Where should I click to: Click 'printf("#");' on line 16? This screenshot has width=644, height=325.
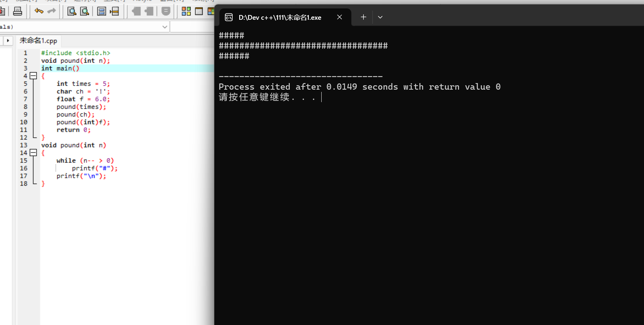95,168
